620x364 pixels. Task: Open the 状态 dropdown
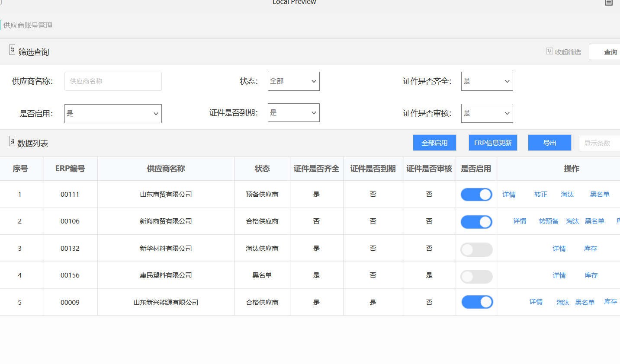pos(294,81)
